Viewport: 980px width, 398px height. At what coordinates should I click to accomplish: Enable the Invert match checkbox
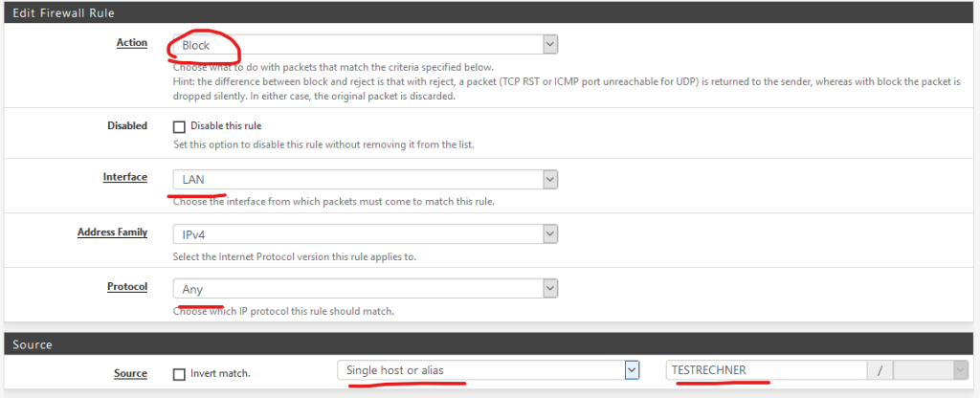pos(179,374)
